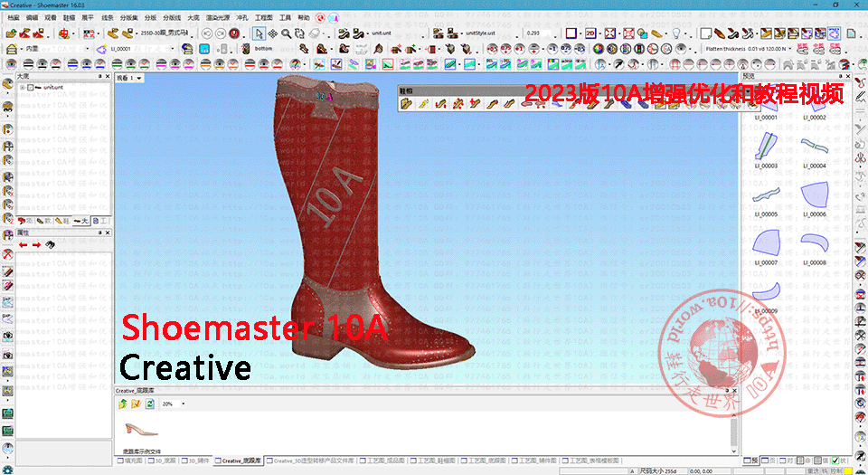Viewport: 868px width, 475px height.
Task: Click the traffic light icon
Action: click(639, 49)
